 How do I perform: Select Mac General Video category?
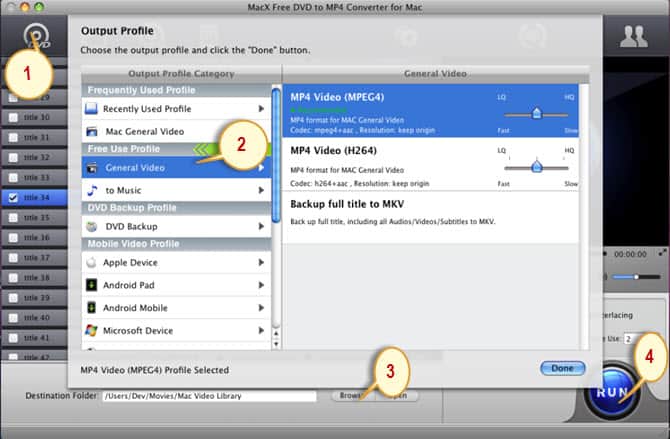[176, 131]
